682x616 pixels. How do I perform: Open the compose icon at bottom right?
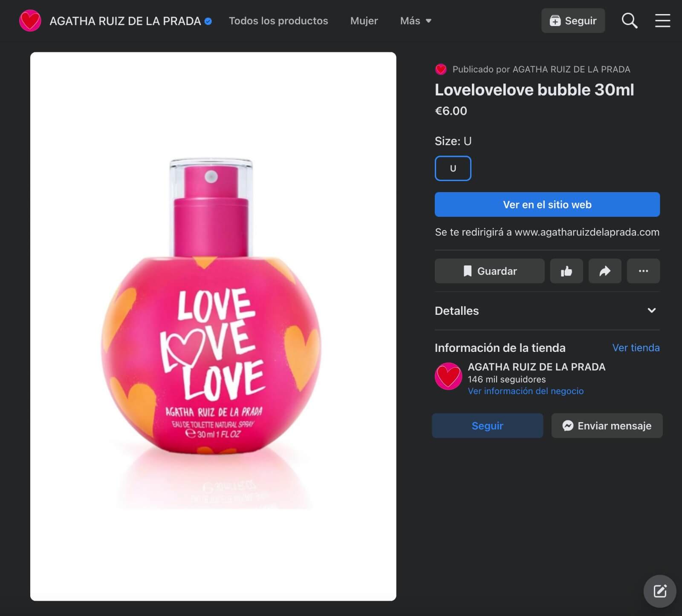tap(659, 591)
